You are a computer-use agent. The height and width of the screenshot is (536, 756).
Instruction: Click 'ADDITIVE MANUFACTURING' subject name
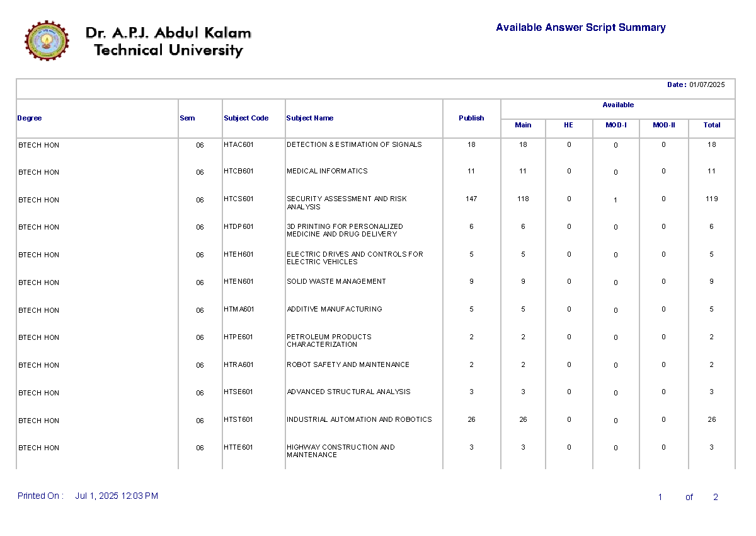click(335, 309)
